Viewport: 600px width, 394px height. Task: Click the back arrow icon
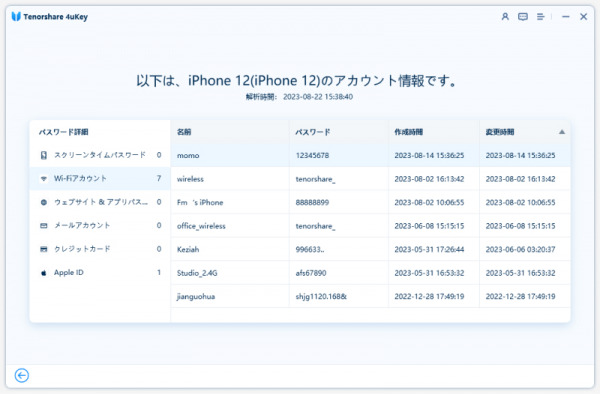tap(22, 375)
